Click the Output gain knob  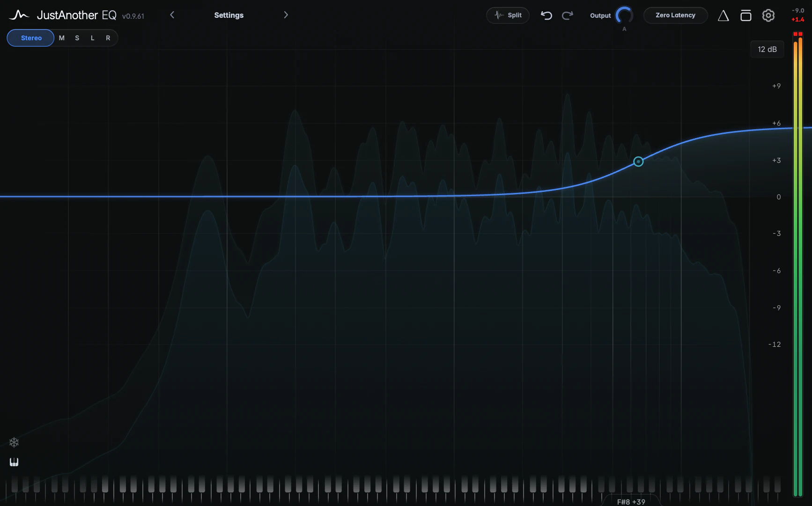point(624,15)
